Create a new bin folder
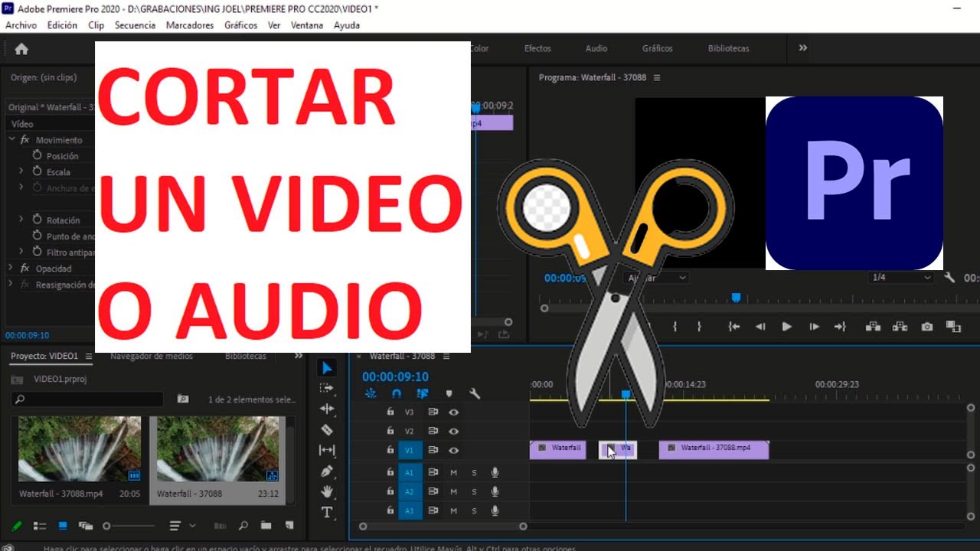The width and height of the screenshot is (980, 551). (x=266, y=526)
